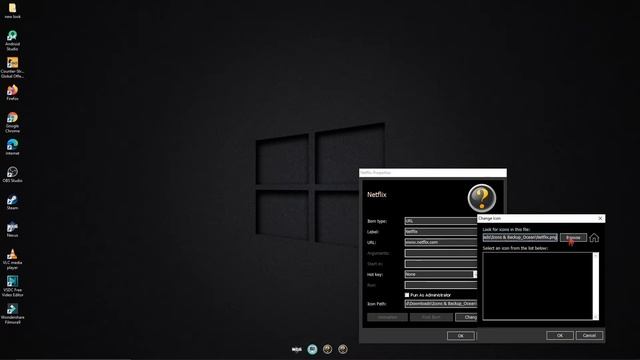
Task: Click the Hot key spinner arrows
Action: (x=475, y=274)
